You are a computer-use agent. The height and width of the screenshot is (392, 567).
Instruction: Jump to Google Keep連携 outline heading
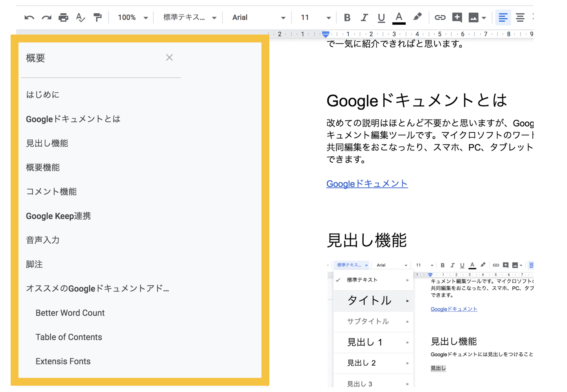tap(59, 216)
